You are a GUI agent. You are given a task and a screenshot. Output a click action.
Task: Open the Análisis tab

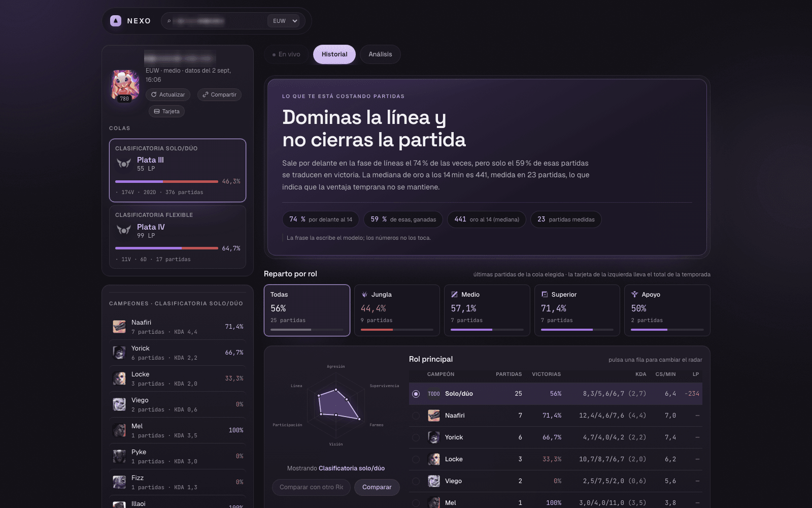pyautogui.click(x=380, y=54)
